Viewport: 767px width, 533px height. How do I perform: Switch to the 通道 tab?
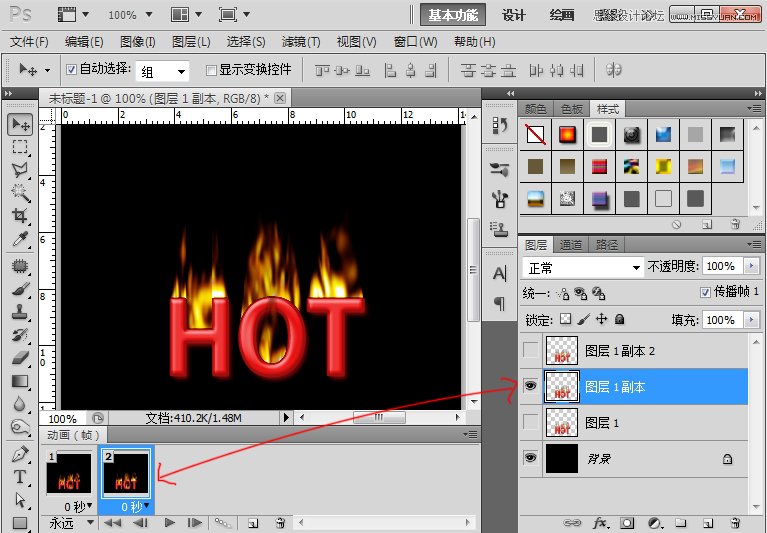tap(571, 244)
